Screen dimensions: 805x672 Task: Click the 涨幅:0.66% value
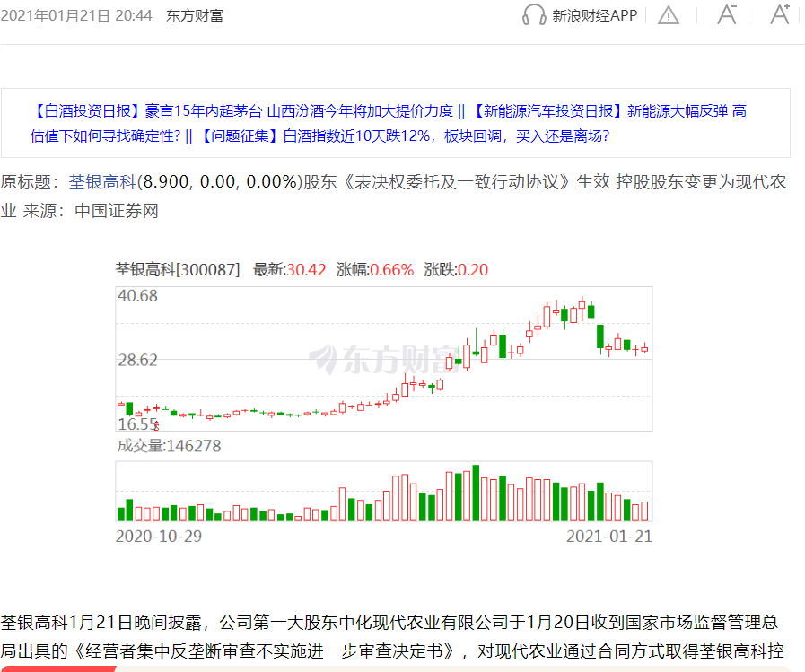[x=375, y=269]
